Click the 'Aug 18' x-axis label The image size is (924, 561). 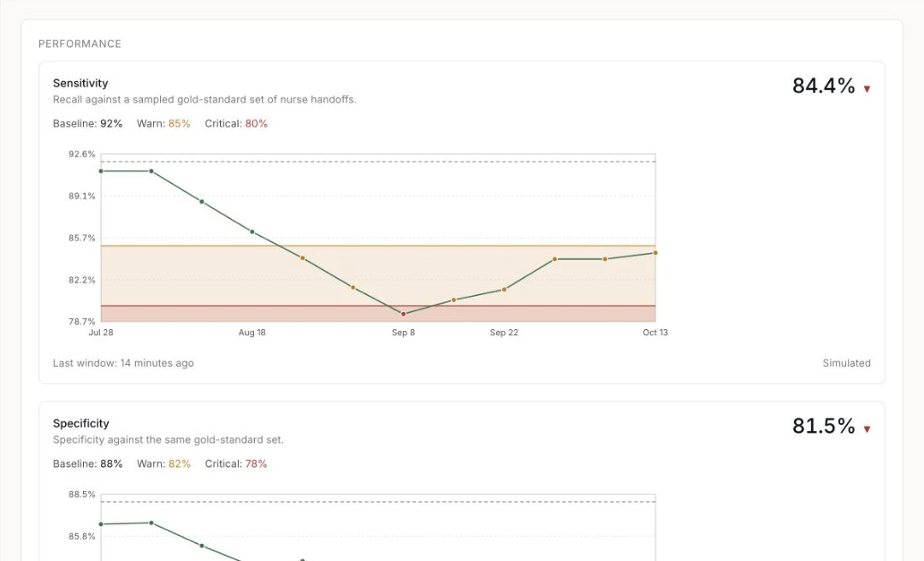click(252, 333)
